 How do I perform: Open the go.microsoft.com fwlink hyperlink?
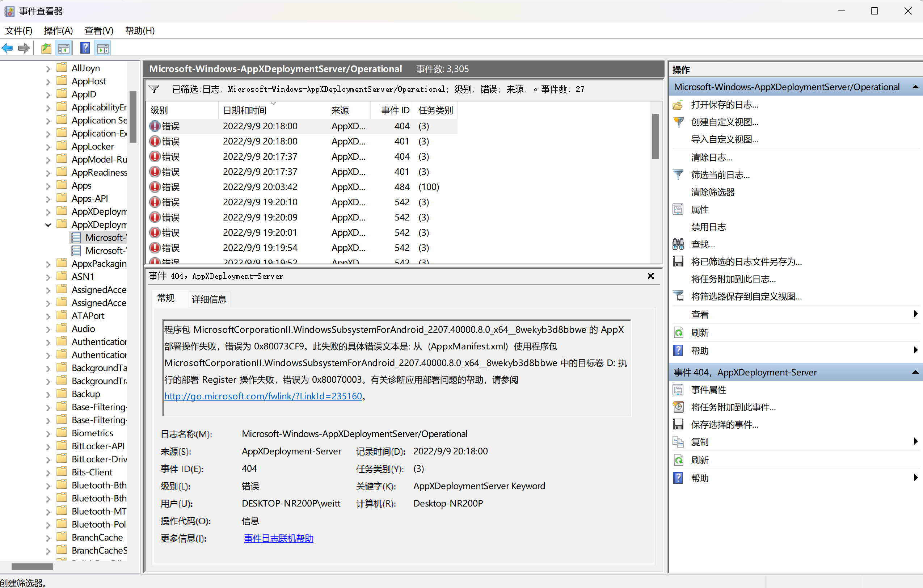pyautogui.click(x=264, y=396)
